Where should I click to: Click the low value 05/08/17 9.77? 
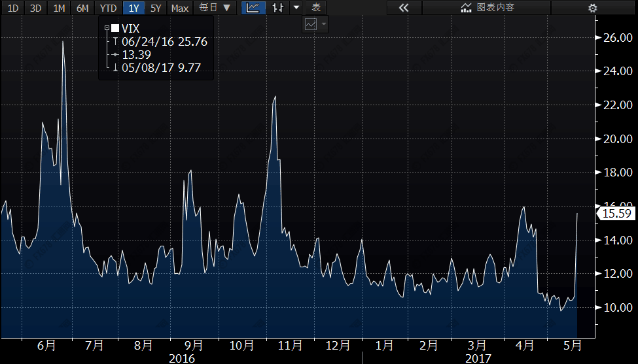pyautogui.click(x=161, y=67)
